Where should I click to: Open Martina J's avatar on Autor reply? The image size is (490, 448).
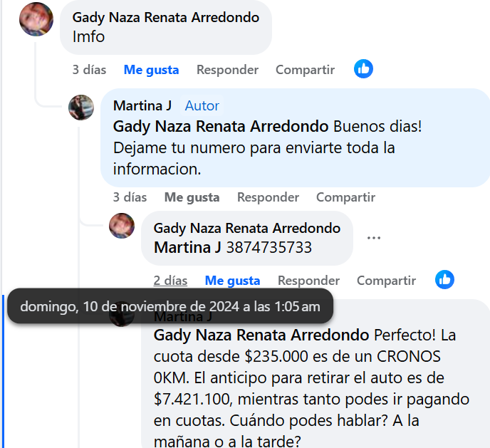coord(81,108)
